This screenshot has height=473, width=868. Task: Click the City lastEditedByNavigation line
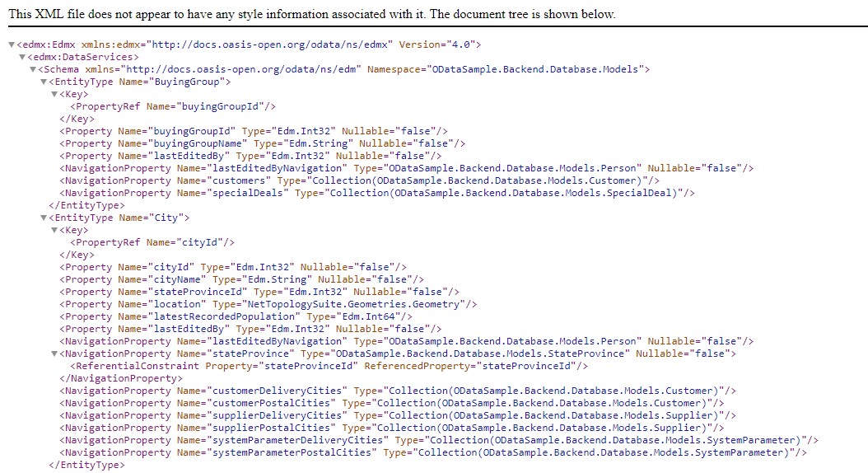(407, 342)
